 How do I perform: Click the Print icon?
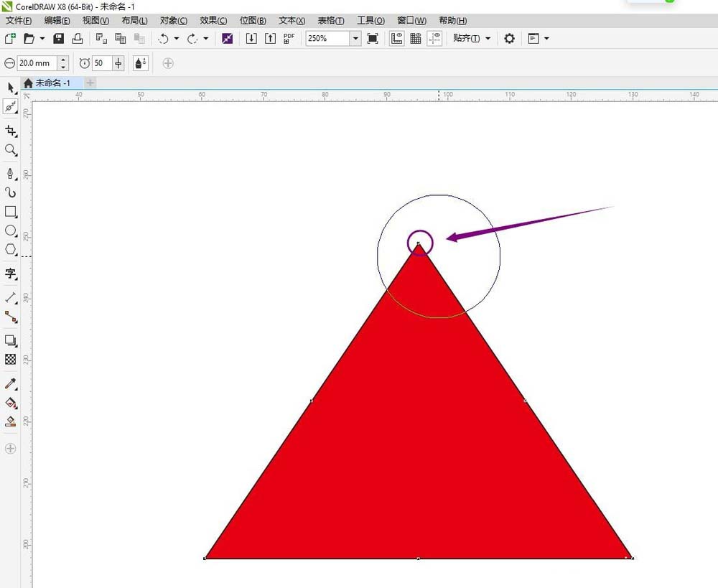(78, 39)
